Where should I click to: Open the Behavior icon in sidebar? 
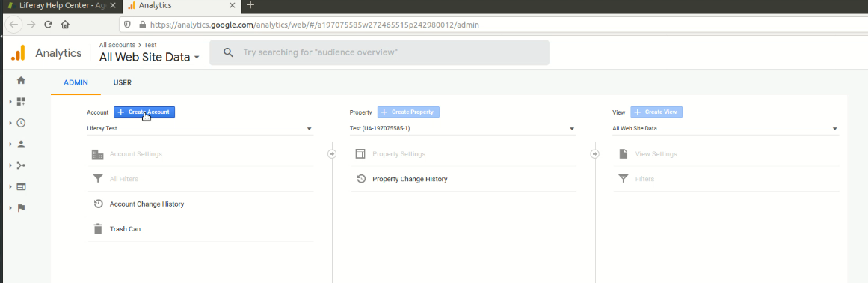(21, 186)
